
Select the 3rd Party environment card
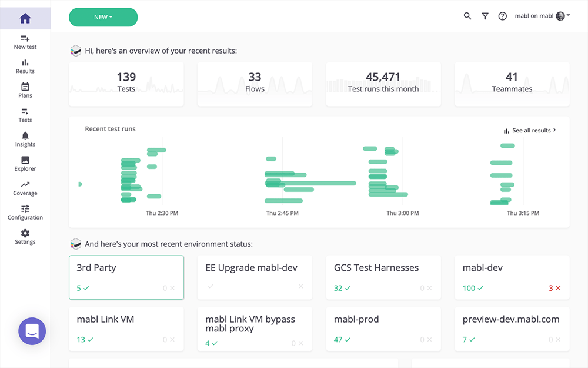click(x=126, y=277)
